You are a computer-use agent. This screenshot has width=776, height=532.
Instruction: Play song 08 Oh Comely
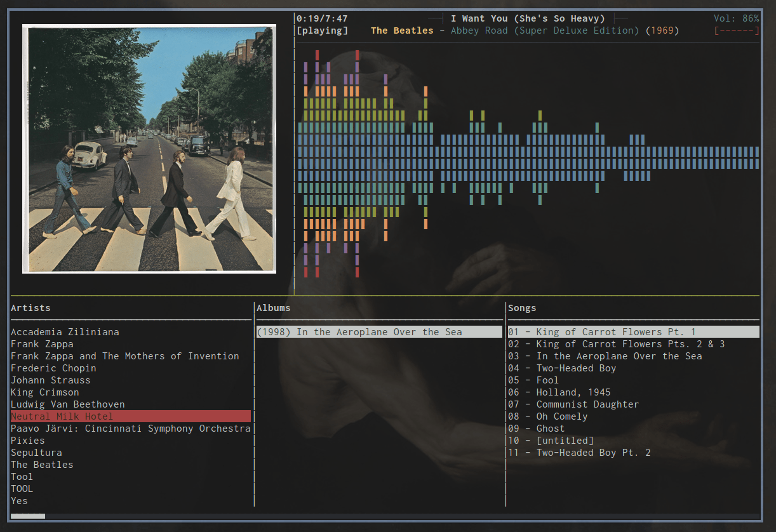(x=548, y=416)
